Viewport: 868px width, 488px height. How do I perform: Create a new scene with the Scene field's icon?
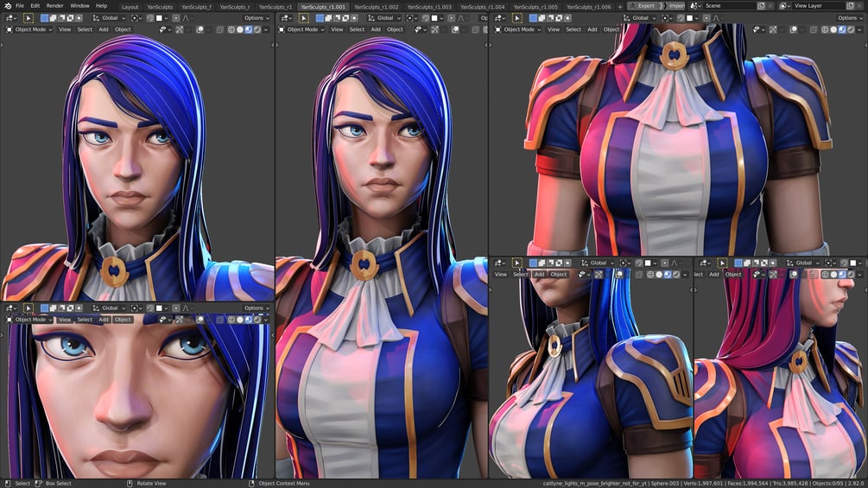coord(761,5)
